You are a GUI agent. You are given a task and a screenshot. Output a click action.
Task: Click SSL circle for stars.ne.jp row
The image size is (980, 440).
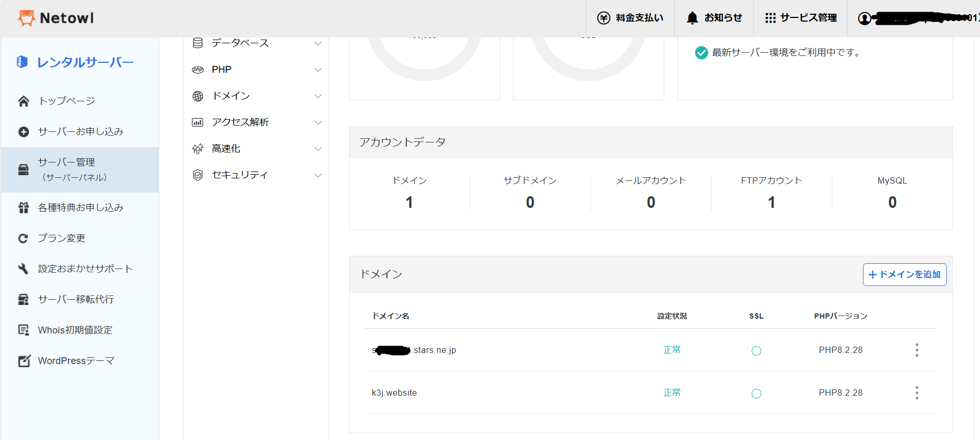756,351
